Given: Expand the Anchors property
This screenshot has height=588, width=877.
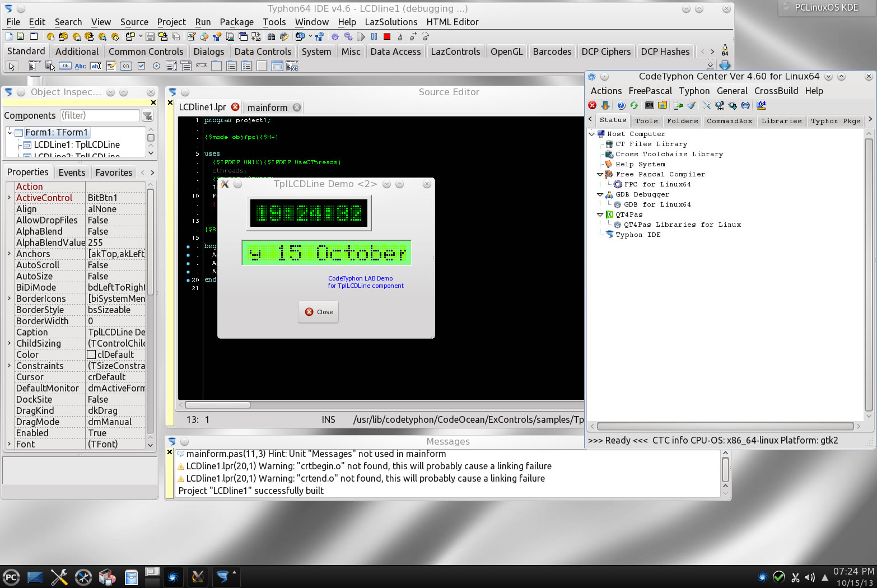Looking at the screenshot, I should [x=10, y=254].
